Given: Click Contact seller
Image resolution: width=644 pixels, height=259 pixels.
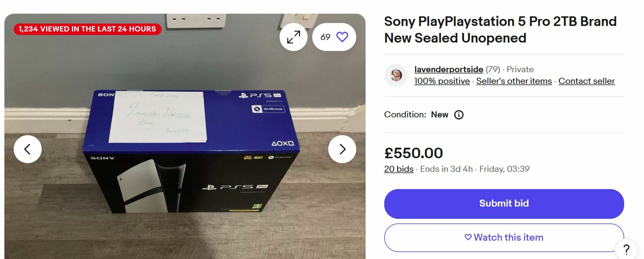Looking at the screenshot, I should [x=586, y=81].
